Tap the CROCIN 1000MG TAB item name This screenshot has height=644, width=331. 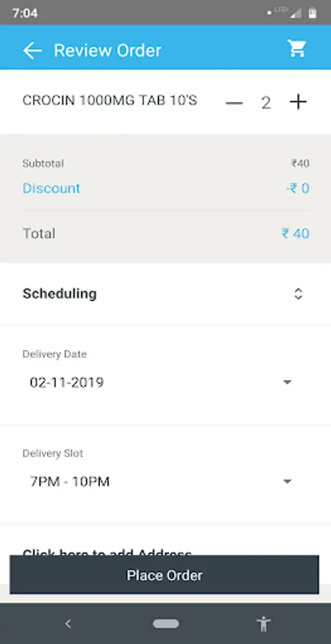(110, 100)
